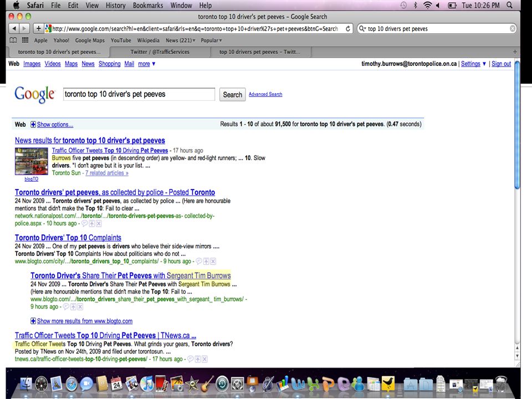Open System Preferences gear in Dock
Image resolution: width=532 pixels, height=399 pixels.
238,384
